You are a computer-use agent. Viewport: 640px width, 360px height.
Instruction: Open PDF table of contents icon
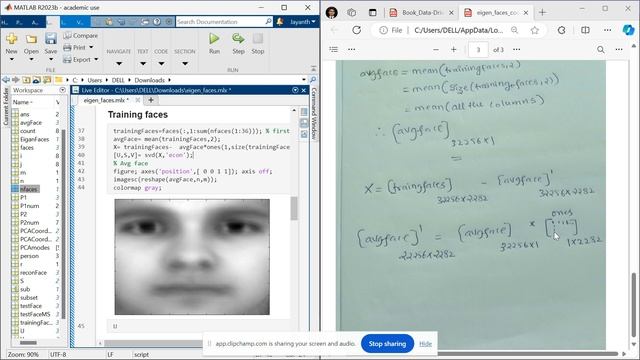(x=333, y=49)
